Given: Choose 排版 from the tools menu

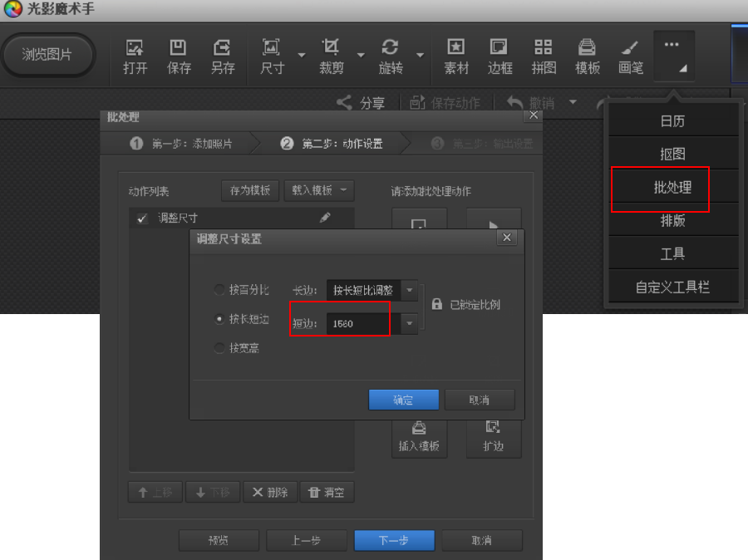Looking at the screenshot, I should click(x=672, y=220).
